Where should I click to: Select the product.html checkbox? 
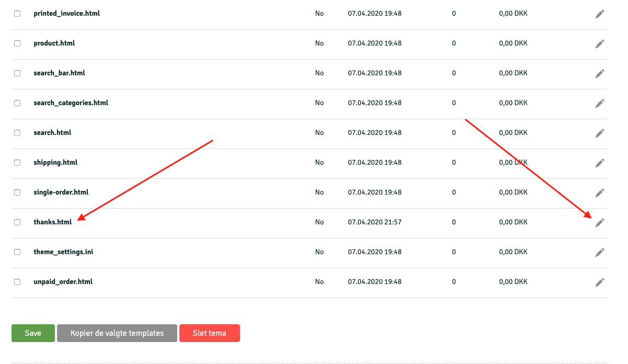(x=17, y=43)
